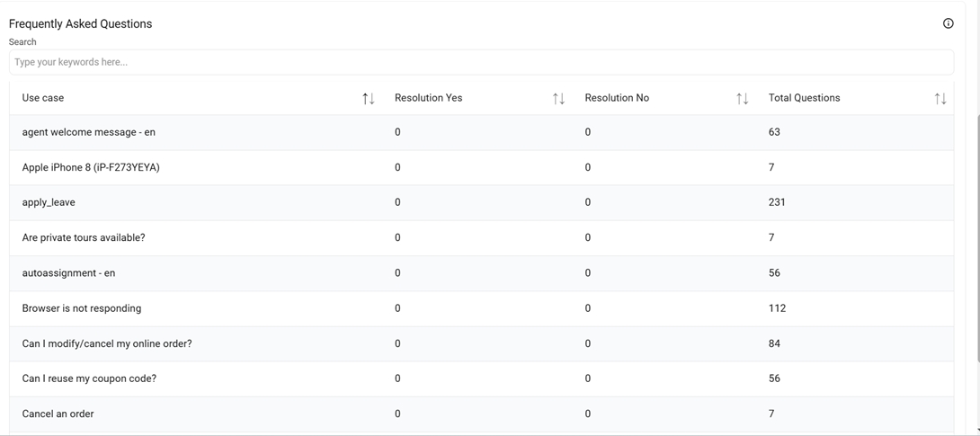Select the Apple iPhone 8 use case

click(91, 167)
